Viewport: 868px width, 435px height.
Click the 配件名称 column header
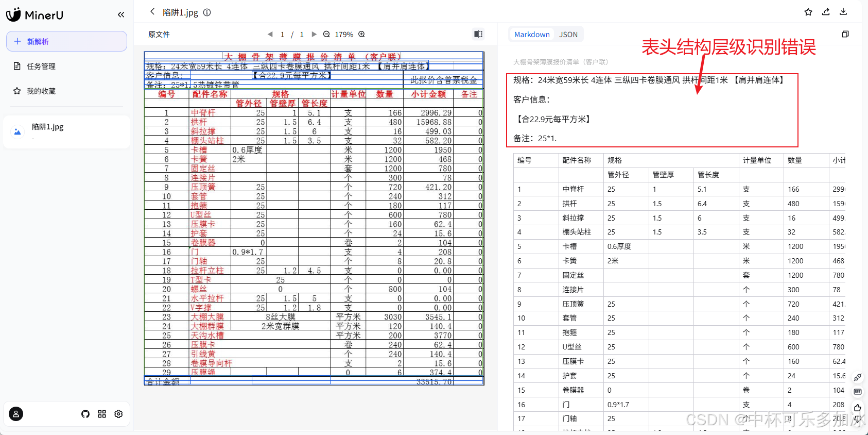(581, 160)
